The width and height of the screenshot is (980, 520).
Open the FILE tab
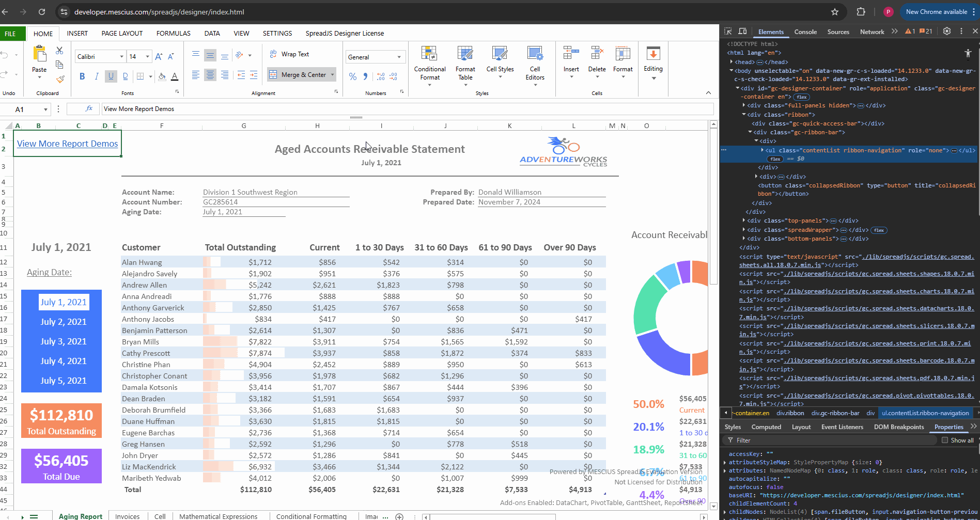tap(10, 34)
